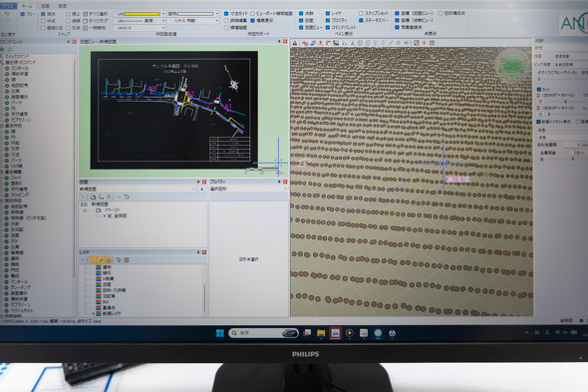Select the 全体図 item in drawing tree
This screenshot has width=588, height=392.
tap(120, 215)
